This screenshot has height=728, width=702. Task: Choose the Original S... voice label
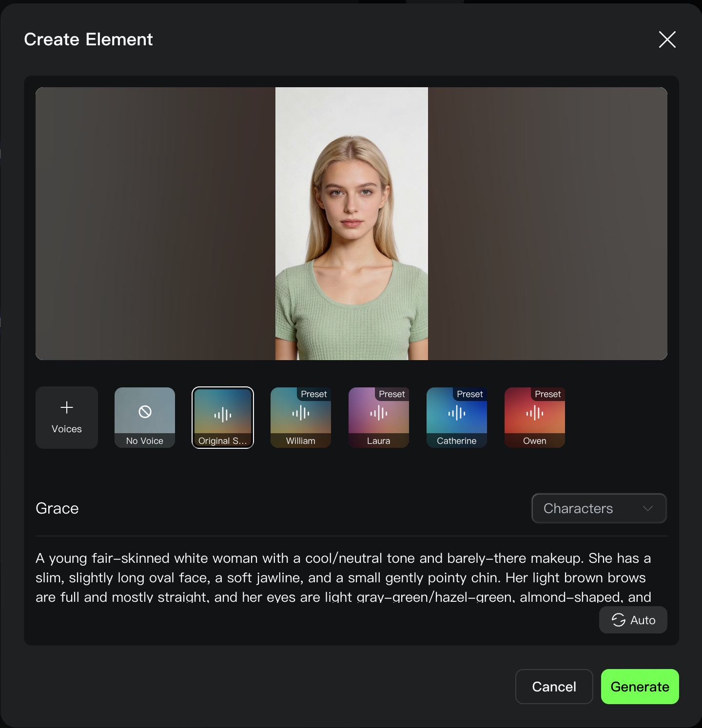coord(223,441)
